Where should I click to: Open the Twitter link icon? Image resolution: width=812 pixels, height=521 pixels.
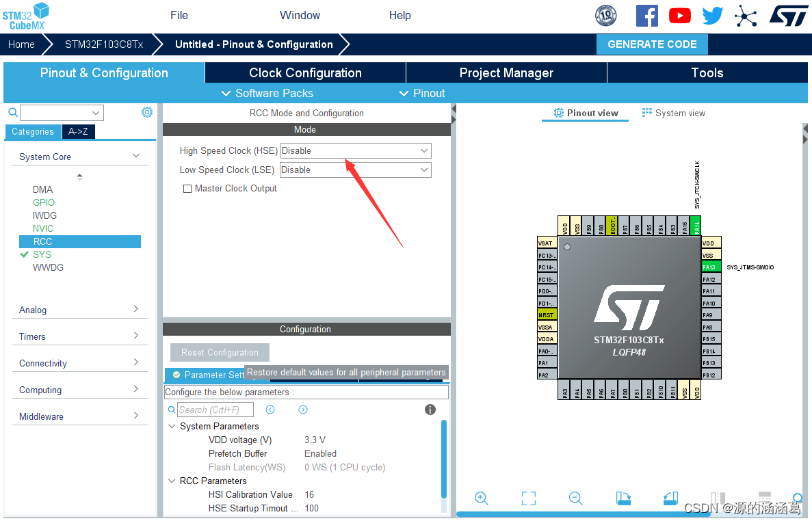[713, 16]
